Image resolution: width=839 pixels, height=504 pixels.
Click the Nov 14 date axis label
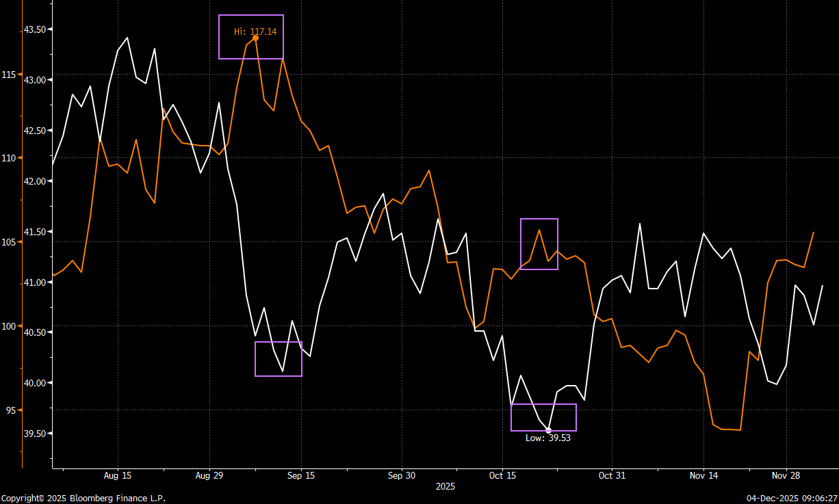(x=704, y=475)
